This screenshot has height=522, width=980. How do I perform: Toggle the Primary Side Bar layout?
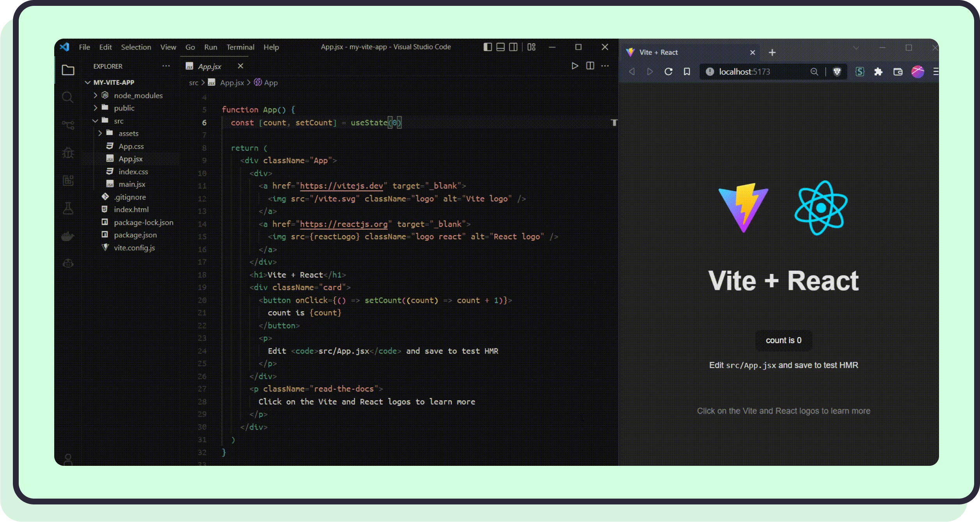(487, 47)
